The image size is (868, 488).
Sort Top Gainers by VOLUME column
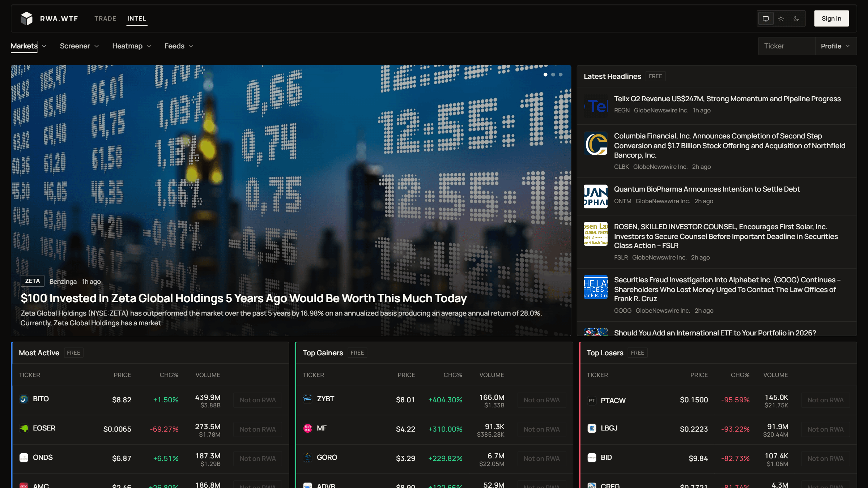[x=492, y=375]
